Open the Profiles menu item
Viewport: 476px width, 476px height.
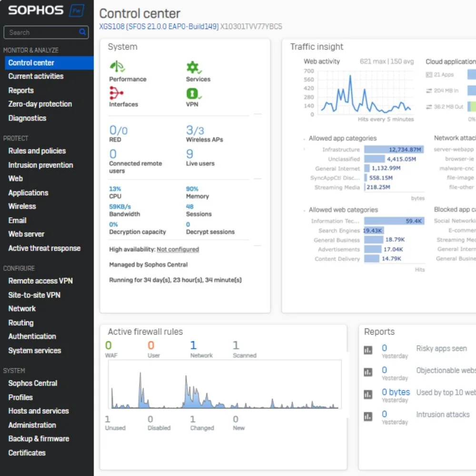pos(20,397)
